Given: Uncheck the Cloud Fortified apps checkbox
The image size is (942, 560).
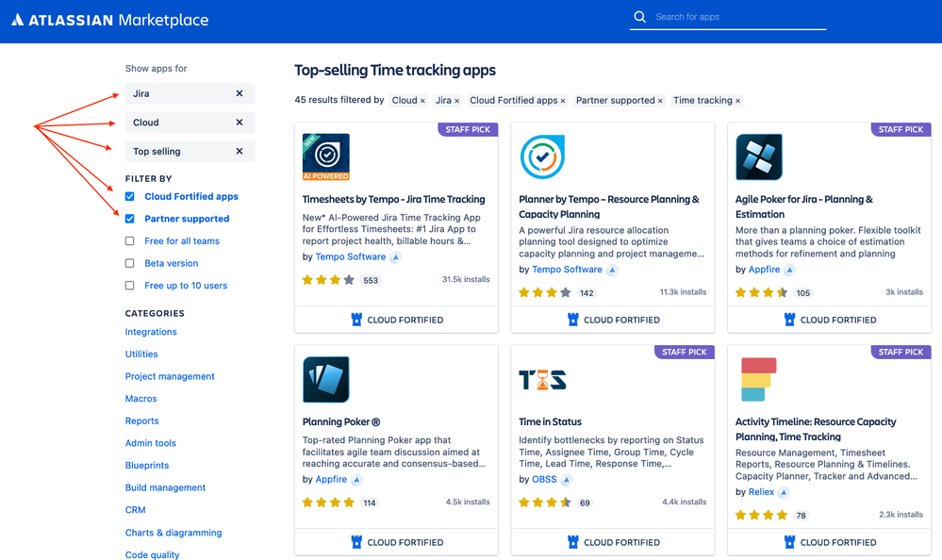Looking at the screenshot, I should [x=130, y=196].
